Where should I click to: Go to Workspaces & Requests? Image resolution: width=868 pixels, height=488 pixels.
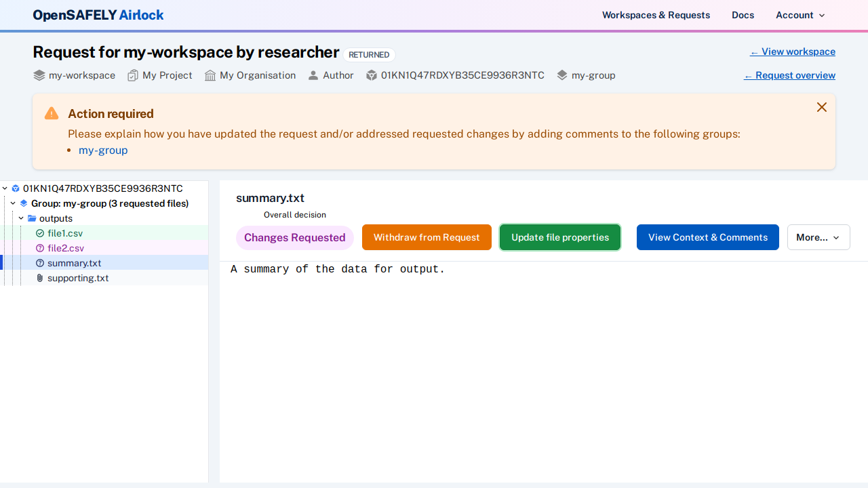[656, 15]
